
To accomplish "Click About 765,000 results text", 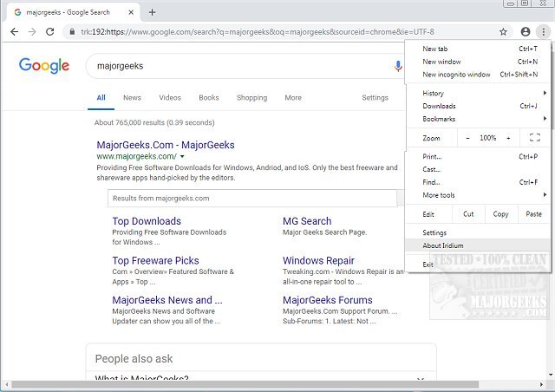I will (154, 122).
